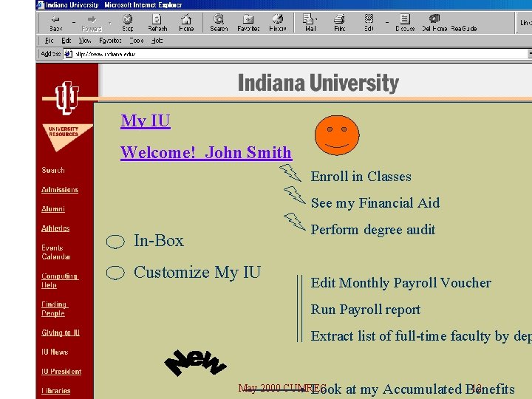Open the Back button history dropdown arrow
Screen dimensions: 532x399
pyautogui.click(x=74, y=23)
